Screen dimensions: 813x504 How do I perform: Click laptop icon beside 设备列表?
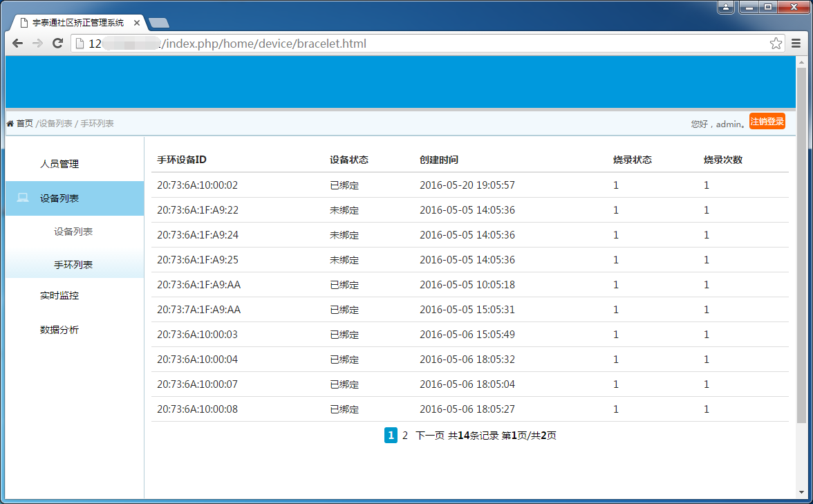pyautogui.click(x=23, y=198)
